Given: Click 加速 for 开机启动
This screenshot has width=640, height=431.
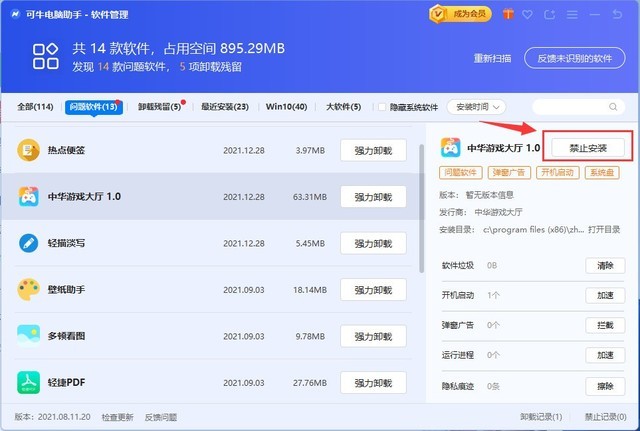Looking at the screenshot, I should (605, 295).
